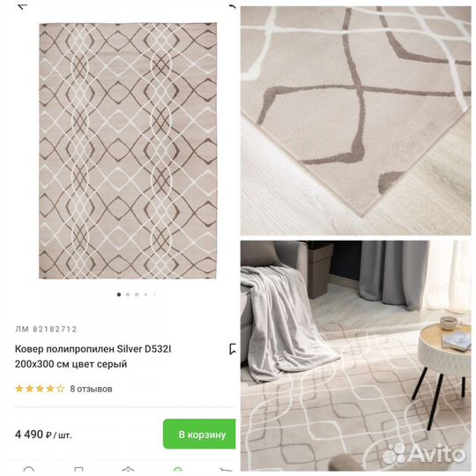Open the living room rug photo
Viewport: 476px width, 476px height.
coord(356,356)
